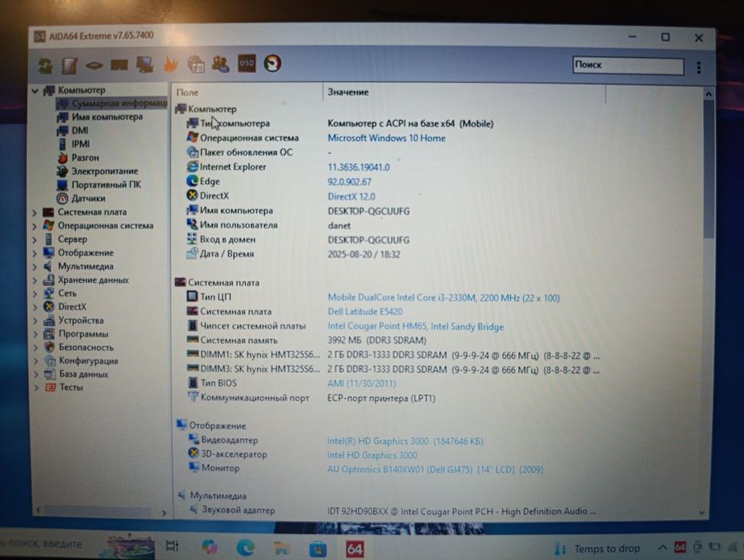This screenshot has height=560, width=744.
Task: Click the users and support toolbar icon
Action: [x=221, y=63]
